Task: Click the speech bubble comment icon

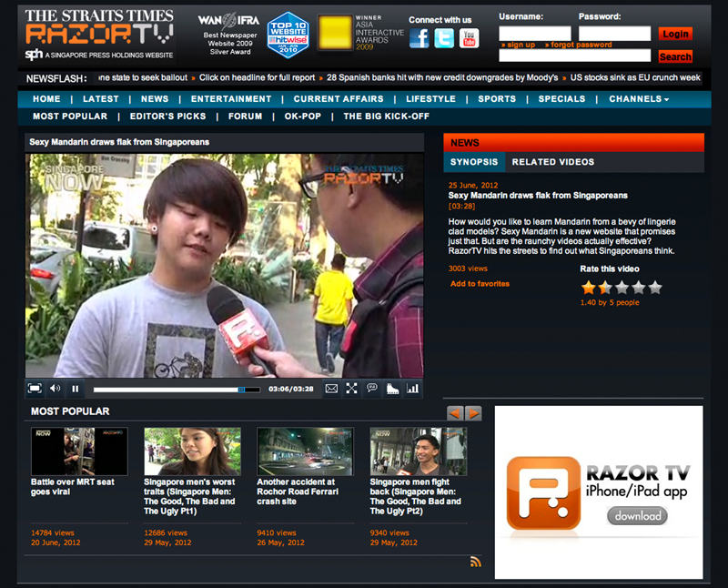Action: (372, 389)
